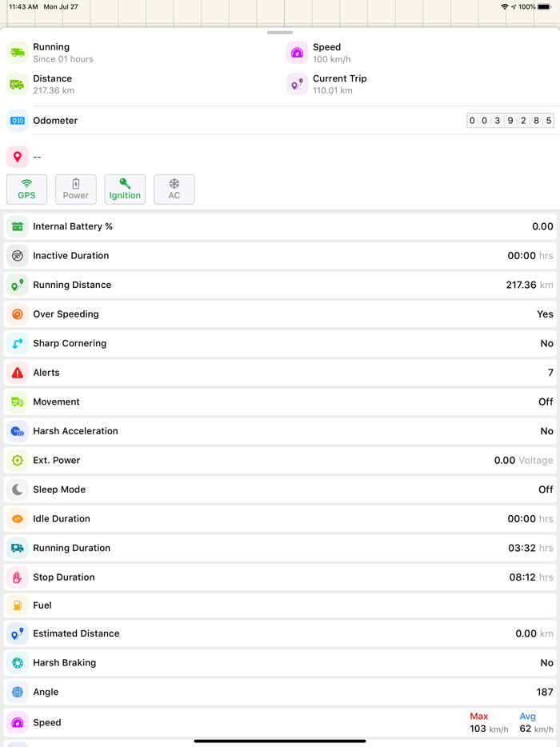560x747 pixels.
Task: Select the Inactive Duration 00:00 value
Action: tap(530, 256)
